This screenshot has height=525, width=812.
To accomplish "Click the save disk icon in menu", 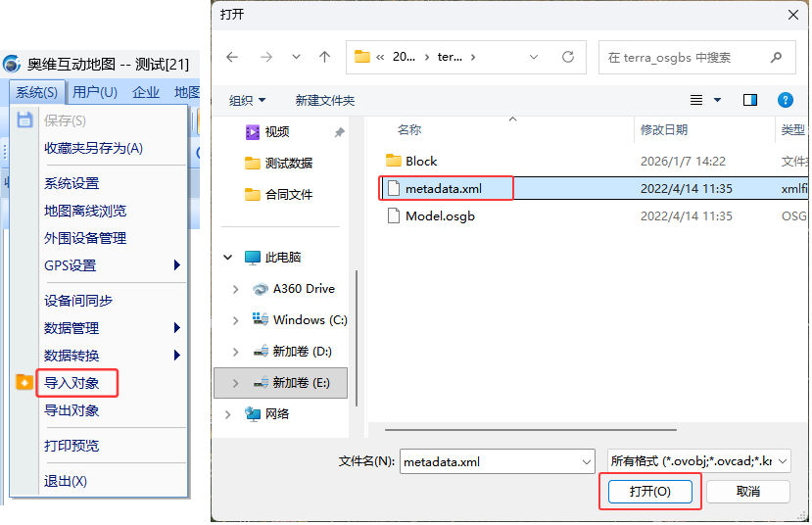I will click(24, 120).
